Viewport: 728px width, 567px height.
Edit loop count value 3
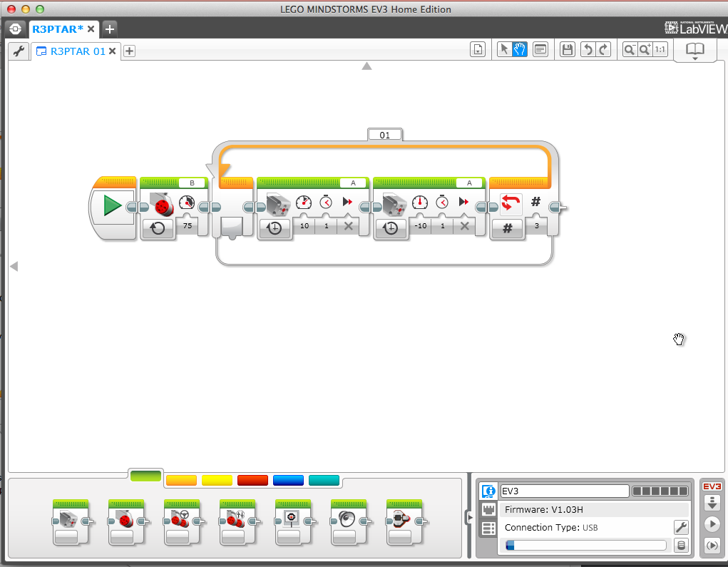click(537, 225)
